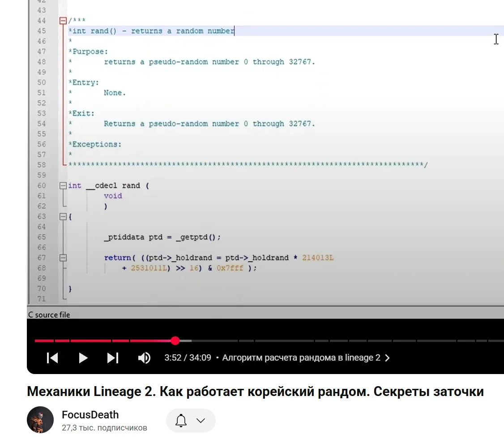Click the '*Exceptions:' comment line
The height and width of the screenshot is (439, 504).
click(x=95, y=144)
